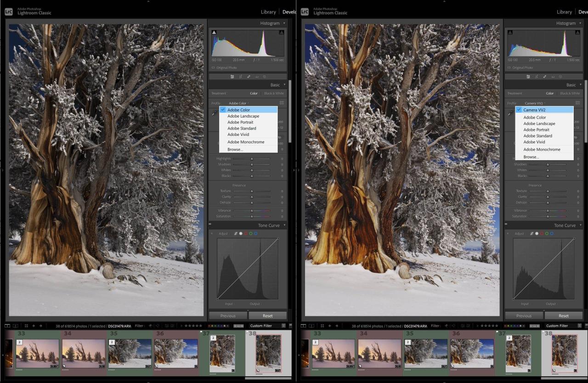Toggle shadow clipping triangle in left histogram
588x383 pixels.
(214, 32)
